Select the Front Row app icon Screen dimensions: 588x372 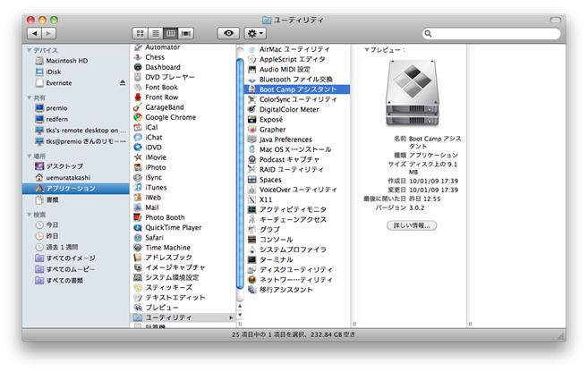[x=138, y=97]
